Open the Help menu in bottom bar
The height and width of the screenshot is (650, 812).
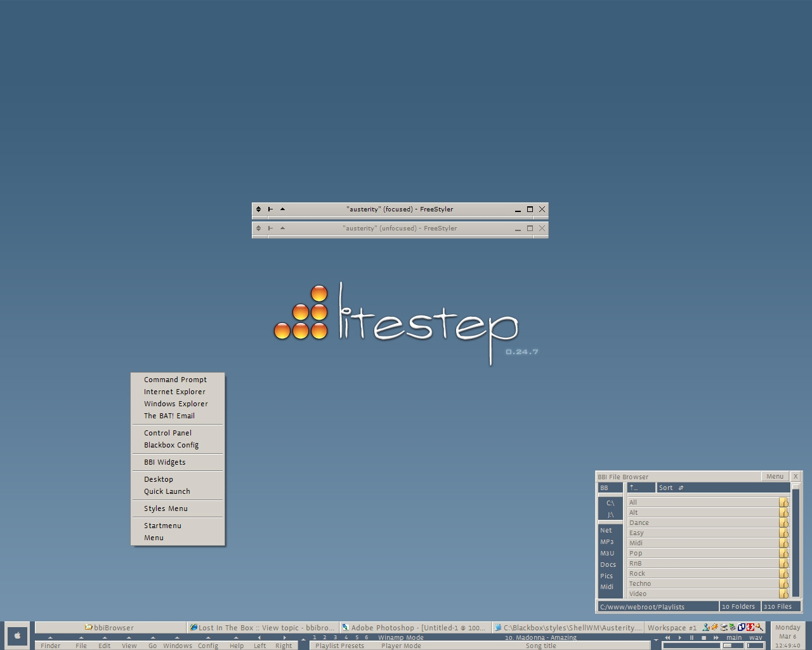click(x=237, y=646)
